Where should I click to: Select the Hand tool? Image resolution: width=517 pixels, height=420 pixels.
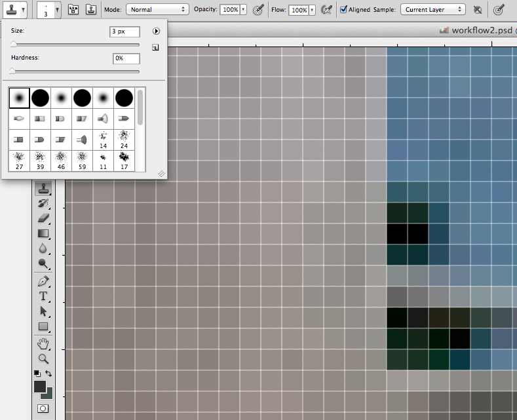point(43,344)
